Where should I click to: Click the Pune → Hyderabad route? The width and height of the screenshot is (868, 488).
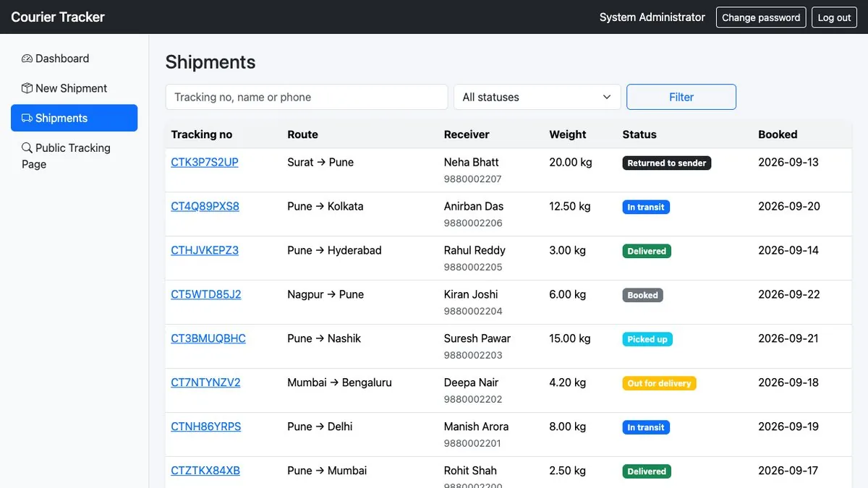pyautogui.click(x=334, y=250)
